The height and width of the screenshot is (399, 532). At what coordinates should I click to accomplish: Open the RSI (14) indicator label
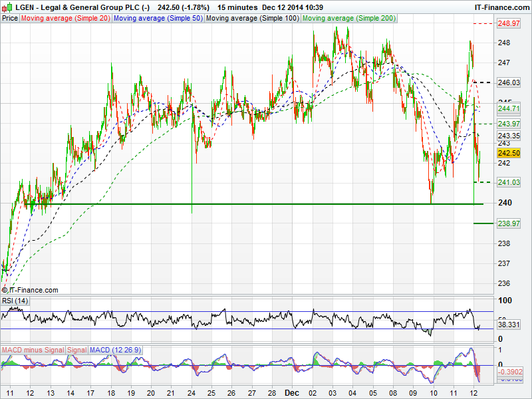[15, 301]
